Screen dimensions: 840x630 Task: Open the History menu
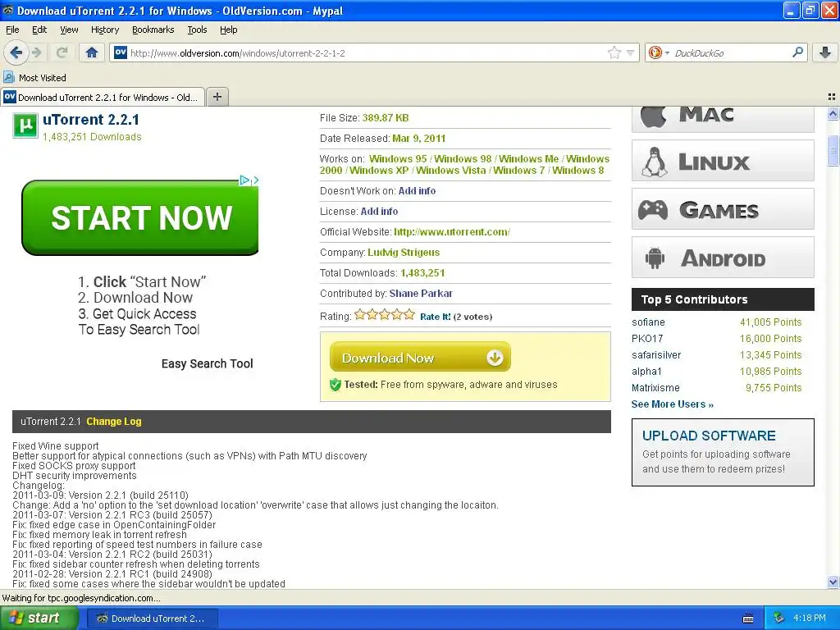[x=104, y=30]
